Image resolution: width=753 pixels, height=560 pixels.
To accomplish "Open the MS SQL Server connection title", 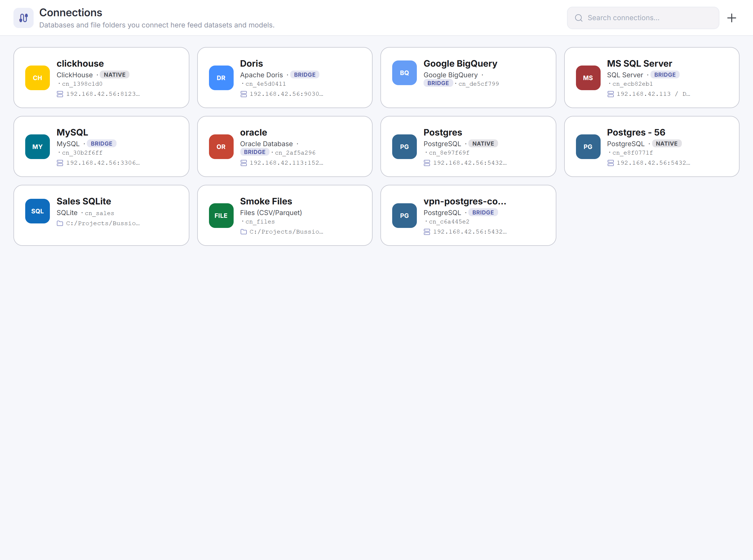I will pos(640,63).
